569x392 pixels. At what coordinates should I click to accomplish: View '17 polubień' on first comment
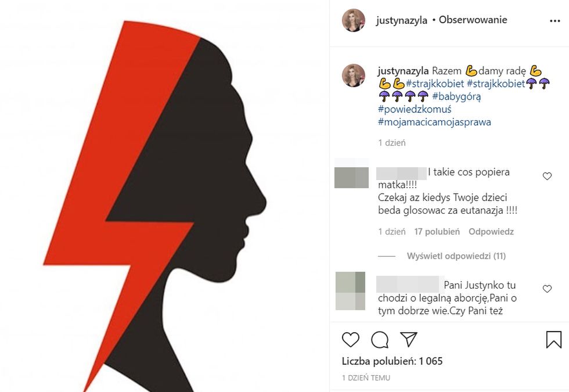click(x=437, y=232)
